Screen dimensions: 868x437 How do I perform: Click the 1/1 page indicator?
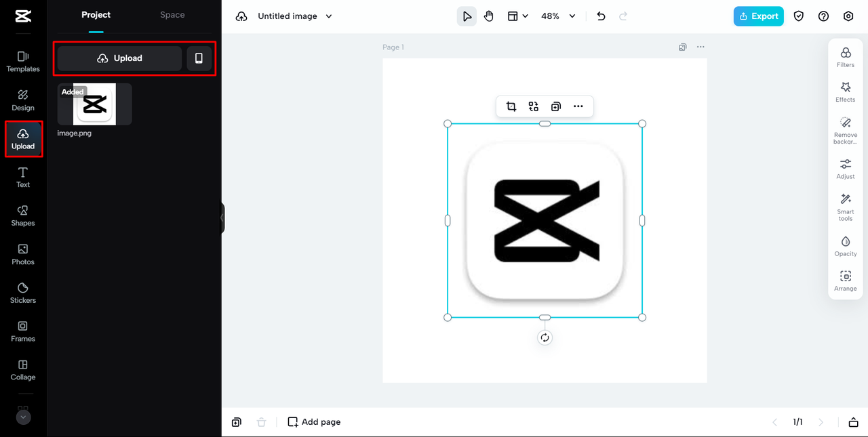coord(798,422)
